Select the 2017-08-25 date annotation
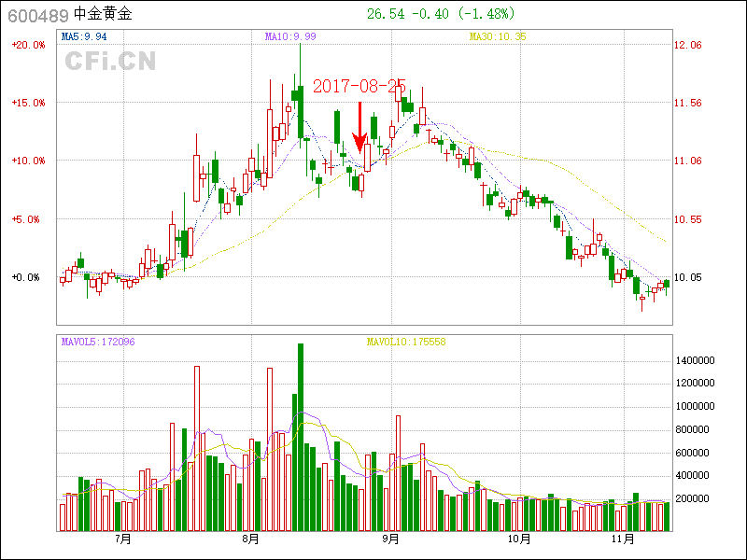Viewport: 747px width, 560px height. coord(364,86)
